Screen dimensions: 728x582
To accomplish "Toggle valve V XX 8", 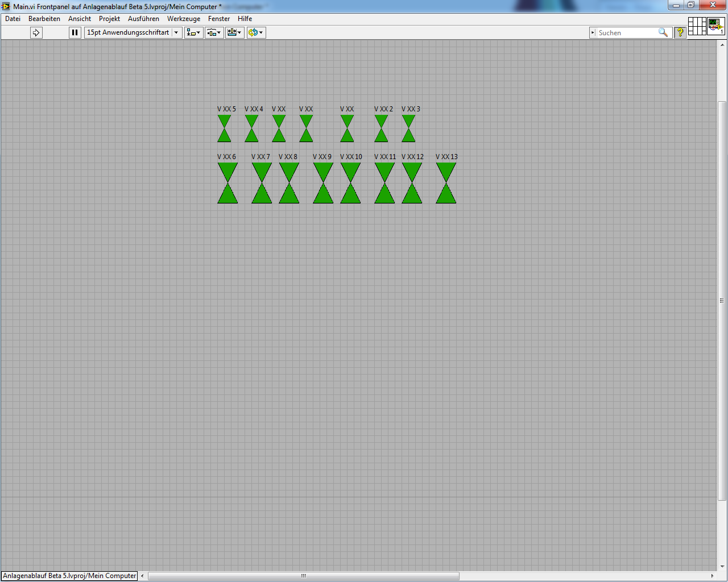I will [x=289, y=183].
